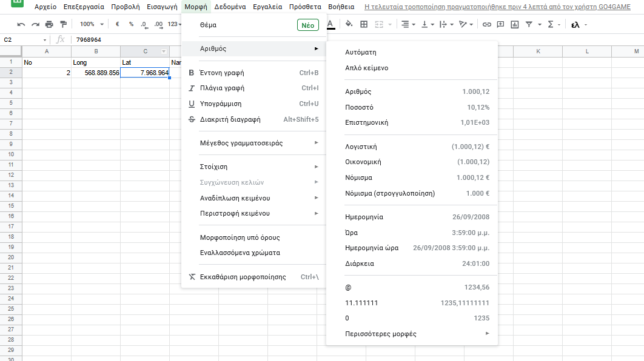This screenshot has width=644, height=361.
Task: Expand filter views dropdown arrow
Action: point(540,25)
